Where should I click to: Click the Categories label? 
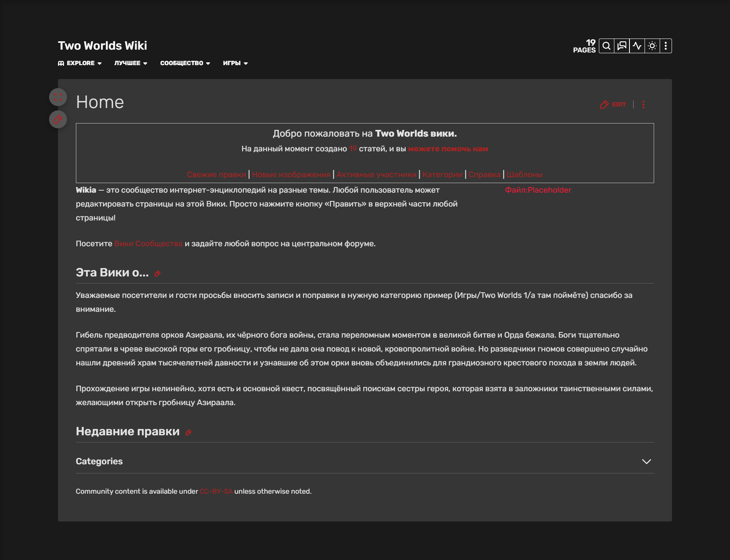(x=99, y=462)
